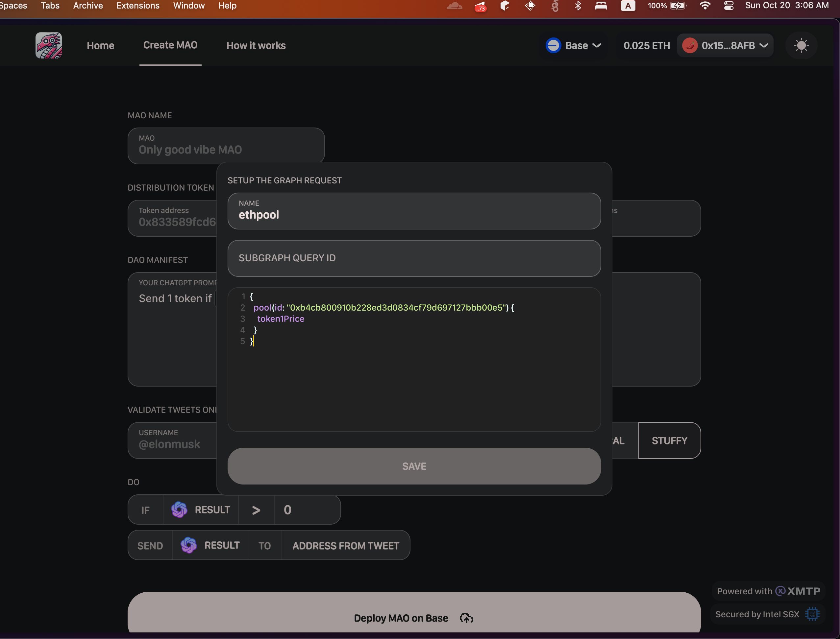Click the light/dark mode sun toggle icon
840x639 pixels.
(802, 45)
